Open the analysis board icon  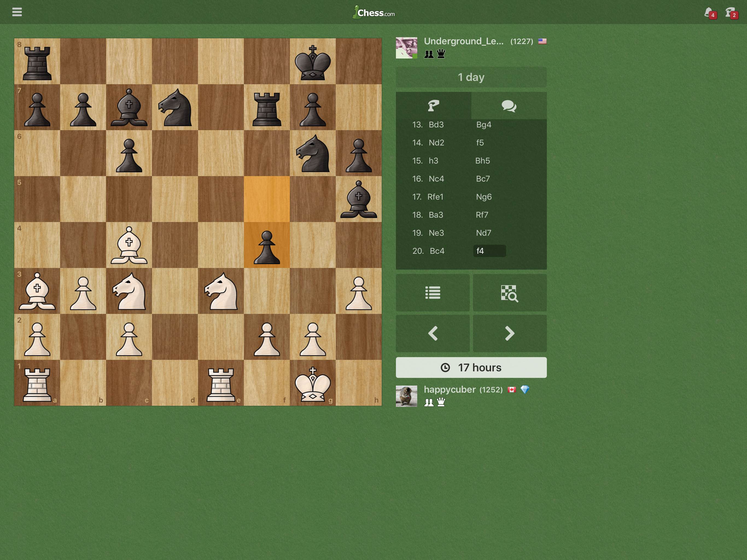coord(510,293)
